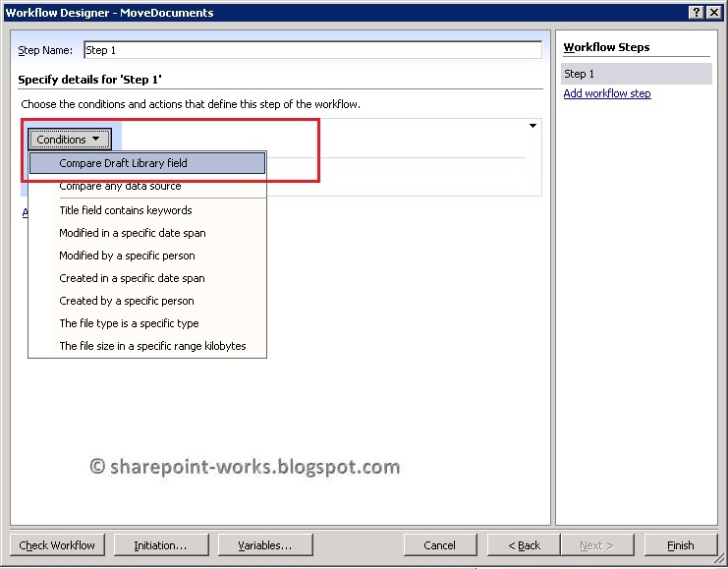Pick Title field contains keywords condition
This screenshot has height=569, width=728.
tap(147, 210)
